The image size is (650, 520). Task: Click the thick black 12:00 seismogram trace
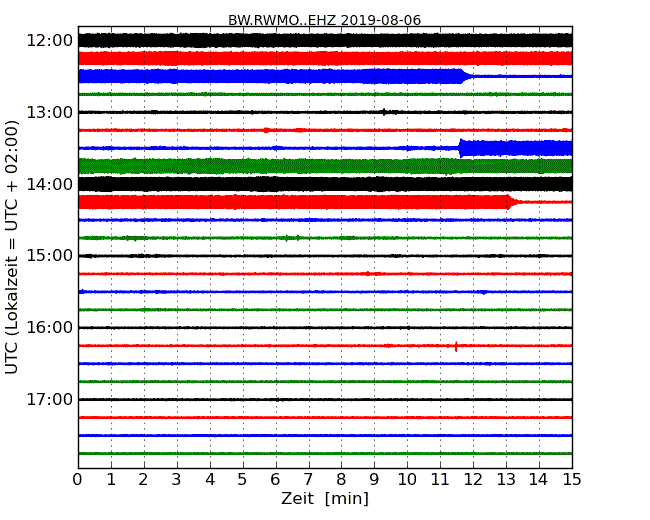325,41
